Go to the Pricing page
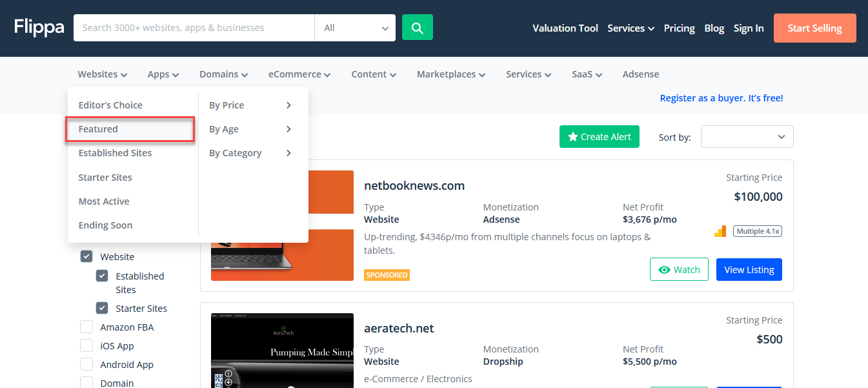 (x=679, y=28)
